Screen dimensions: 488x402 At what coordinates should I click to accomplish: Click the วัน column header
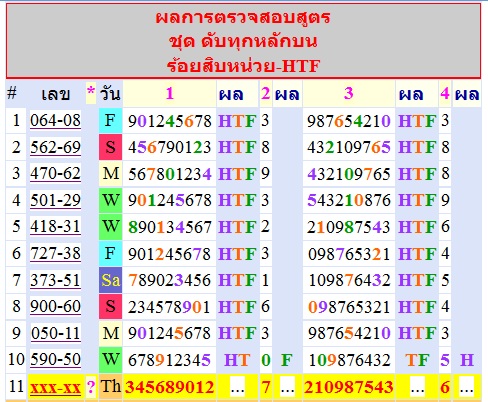point(110,94)
